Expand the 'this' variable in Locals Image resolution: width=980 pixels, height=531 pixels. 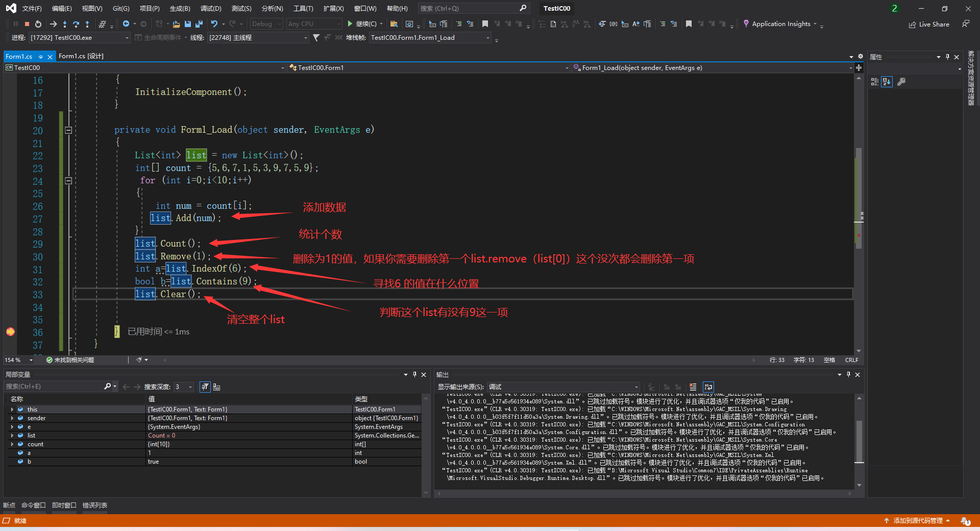pos(12,409)
